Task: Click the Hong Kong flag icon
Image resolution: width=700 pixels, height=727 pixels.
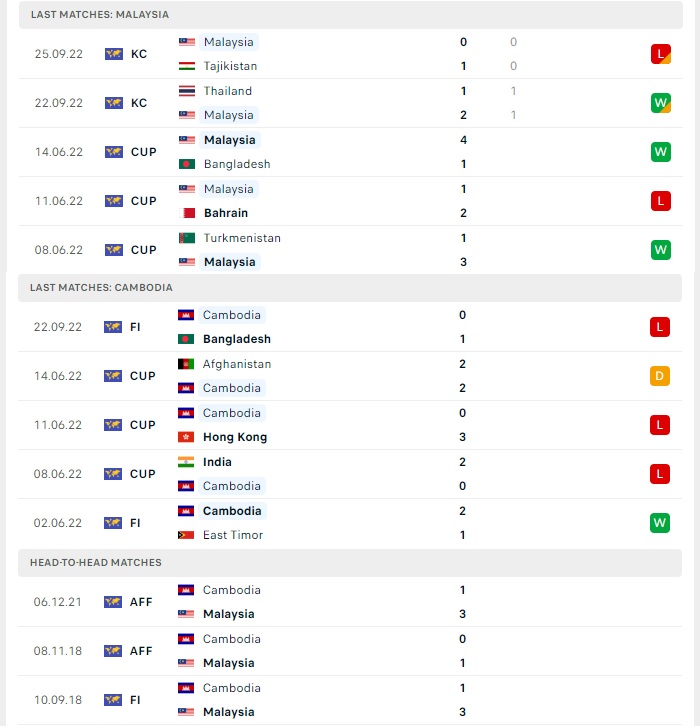Action: click(x=186, y=437)
